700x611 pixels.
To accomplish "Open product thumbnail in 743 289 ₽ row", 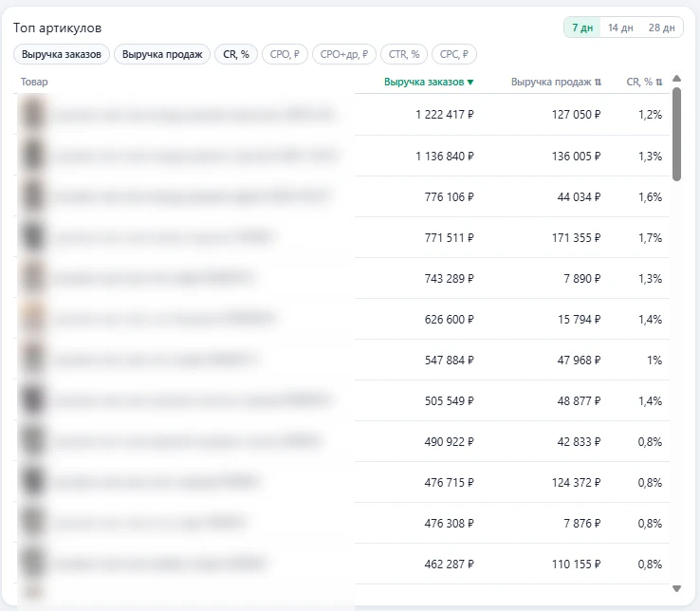I will (33, 278).
